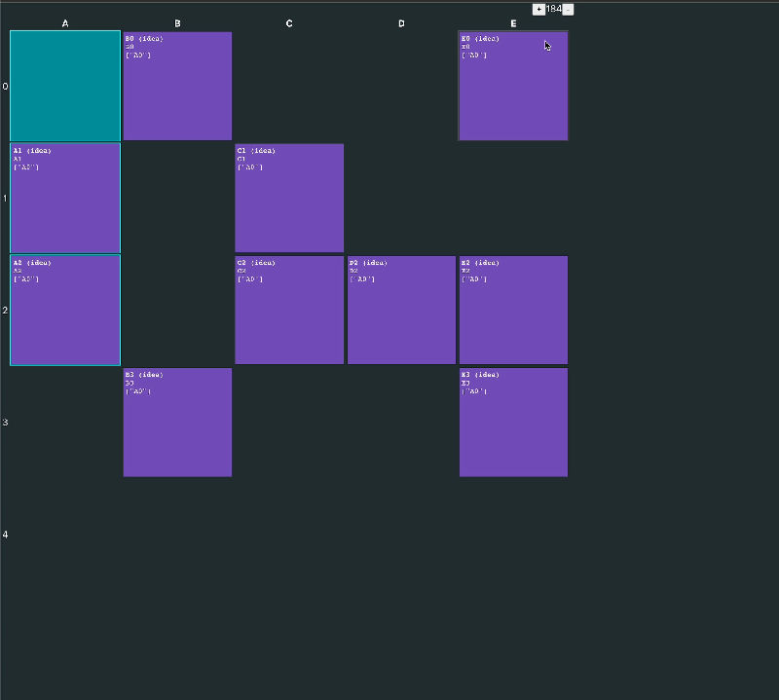Viewport: 779px width, 700px height.
Task: Click column header B
Action: (x=177, y=23)
